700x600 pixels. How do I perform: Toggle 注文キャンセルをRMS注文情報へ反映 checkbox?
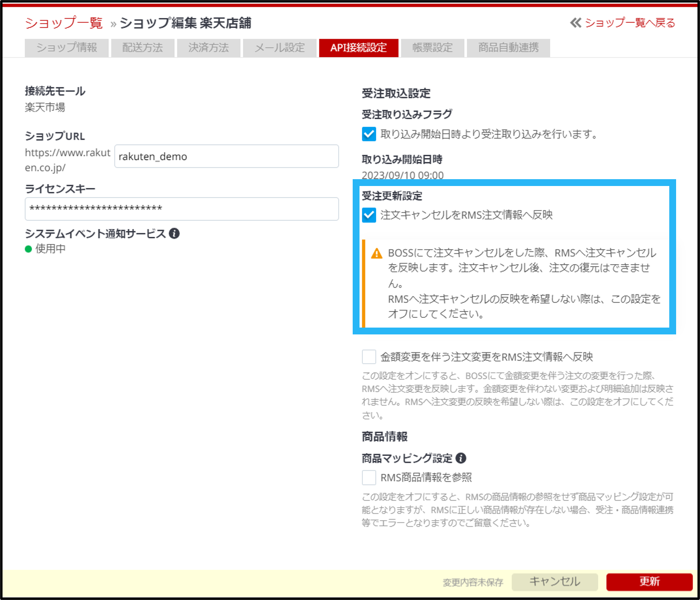coord(369,215)
